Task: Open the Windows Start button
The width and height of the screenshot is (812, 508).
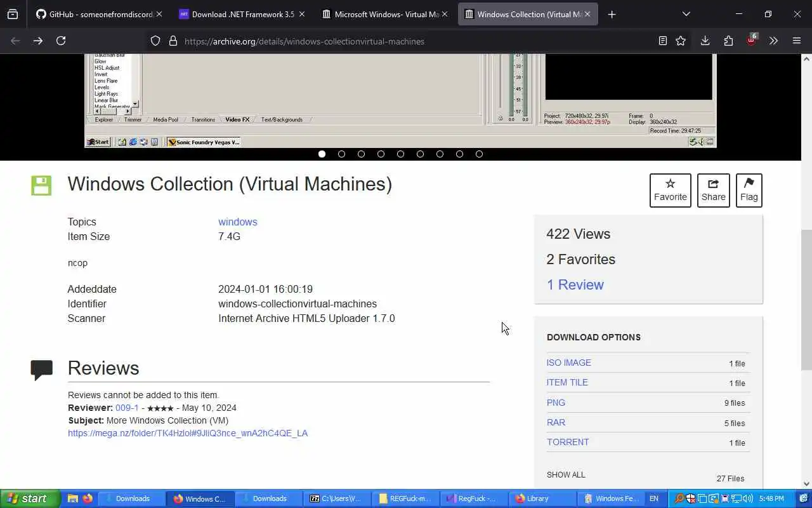Action: [x=30, y=498]
